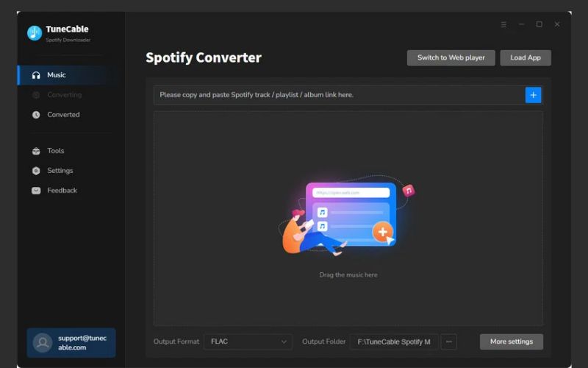Screen dimensions: 588x368
Task: Click the Tools toolbox icon
Action: (36, 151)
